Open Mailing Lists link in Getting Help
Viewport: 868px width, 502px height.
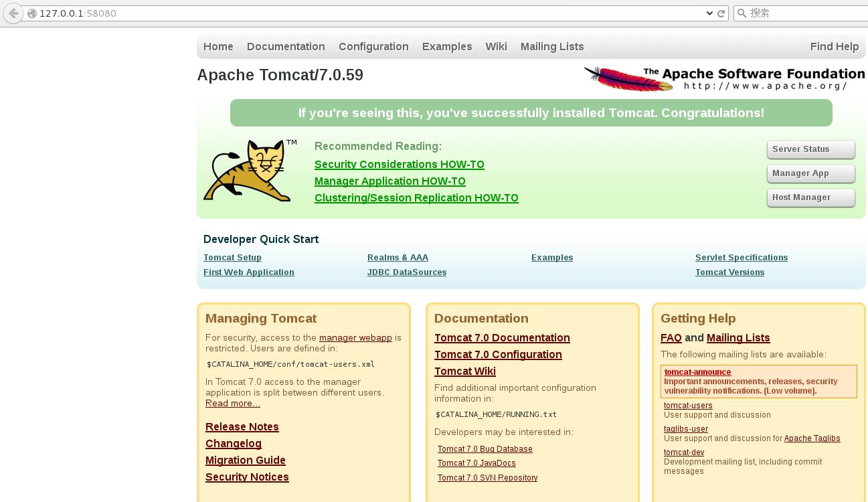pos(738,338)
